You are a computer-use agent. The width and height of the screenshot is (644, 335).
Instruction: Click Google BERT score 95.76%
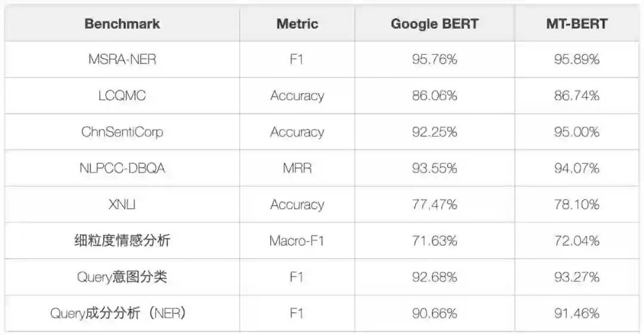tap(435, 60)
